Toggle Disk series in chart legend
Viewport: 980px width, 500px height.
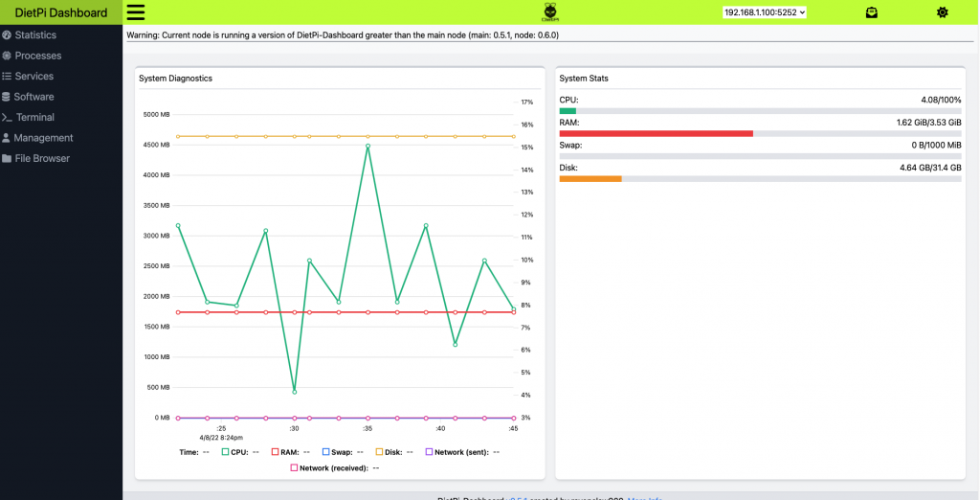(x=393, y=452)
